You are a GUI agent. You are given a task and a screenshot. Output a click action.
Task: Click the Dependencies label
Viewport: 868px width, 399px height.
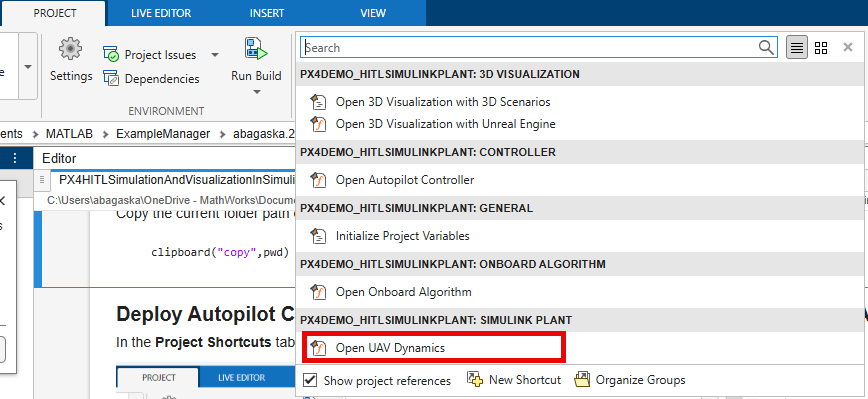click(162, 79)
